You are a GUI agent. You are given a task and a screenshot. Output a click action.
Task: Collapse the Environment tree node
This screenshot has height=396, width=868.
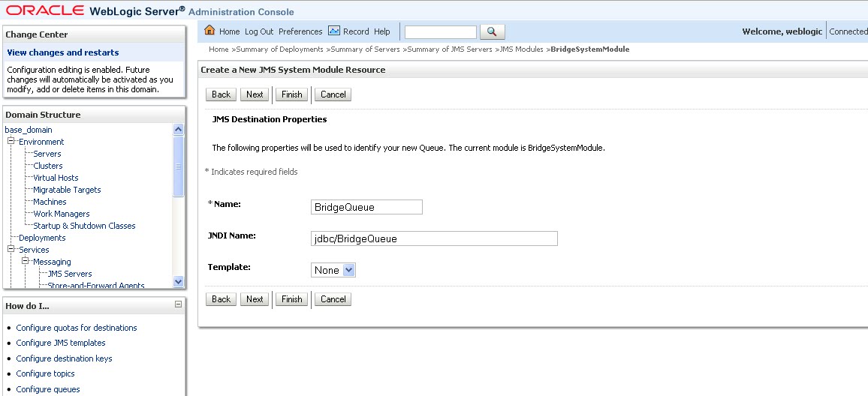click(11, 142)
